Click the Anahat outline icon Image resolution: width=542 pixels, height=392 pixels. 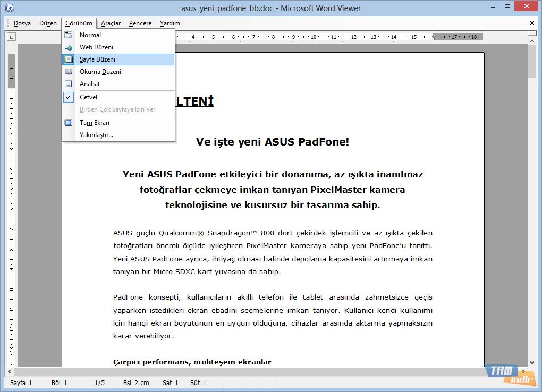(69, 83)
